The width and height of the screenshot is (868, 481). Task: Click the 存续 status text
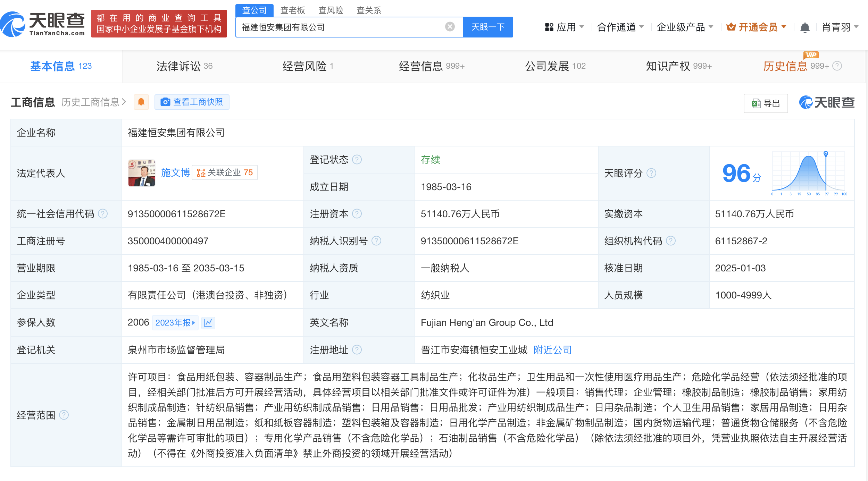click(431, 160)
